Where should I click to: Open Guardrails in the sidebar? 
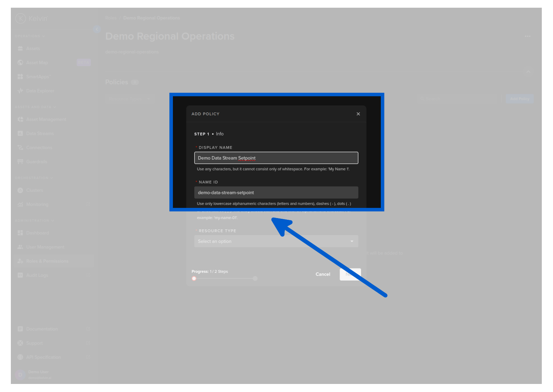pyautogui.click(x=36, y=162)
